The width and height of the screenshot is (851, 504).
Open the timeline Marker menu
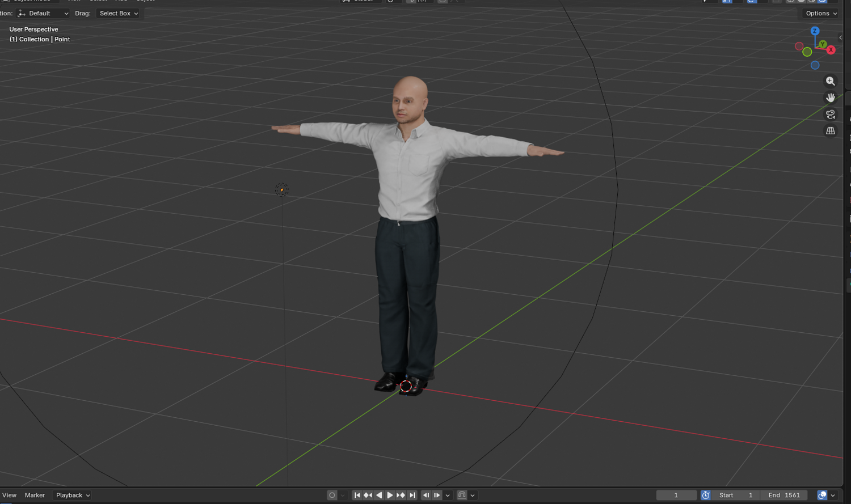click(35, 495)
